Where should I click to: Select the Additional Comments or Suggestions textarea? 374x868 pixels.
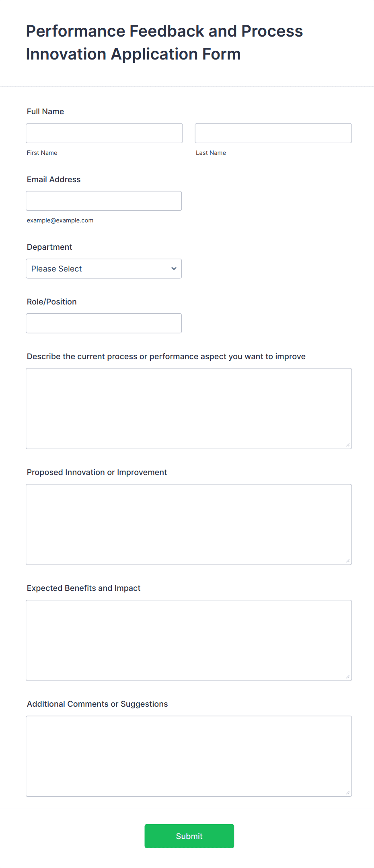[x=189, y=756]
